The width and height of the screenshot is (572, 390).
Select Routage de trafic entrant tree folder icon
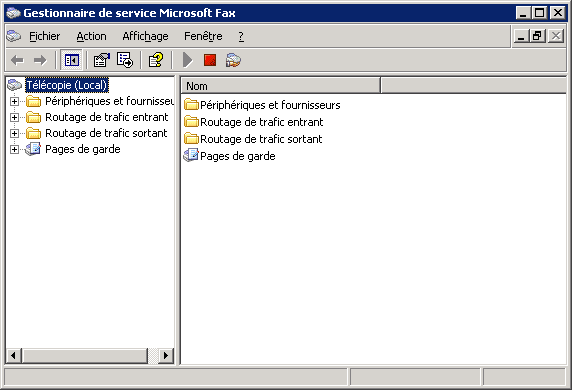pyautogui.click(x=34, y=117)
